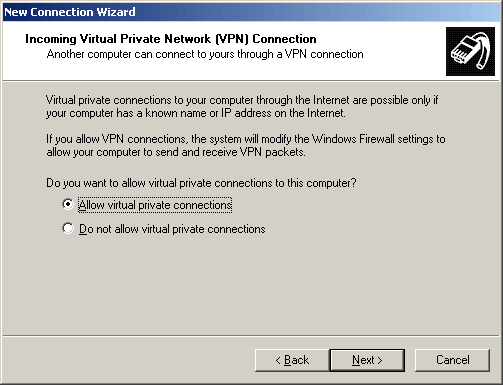Click the 'Allow virtual private connections' label text
This screenshot has width=503, height=385.
click(155, 205)
